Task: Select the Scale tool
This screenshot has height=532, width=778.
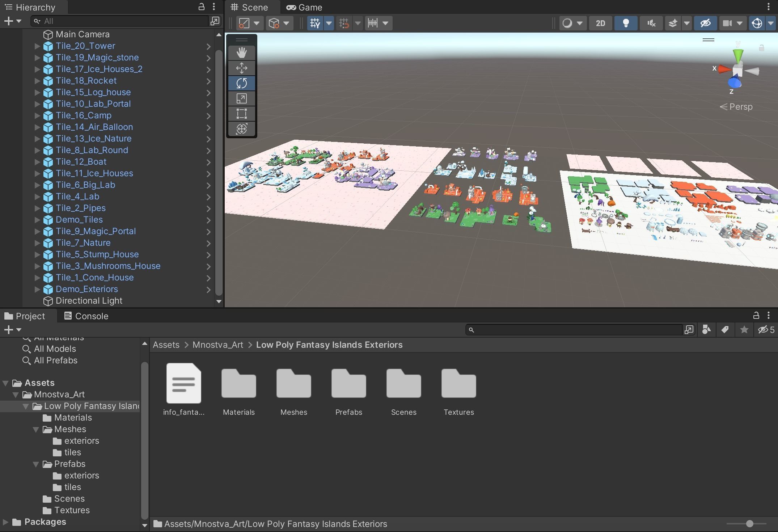Action: pos(241,98)
